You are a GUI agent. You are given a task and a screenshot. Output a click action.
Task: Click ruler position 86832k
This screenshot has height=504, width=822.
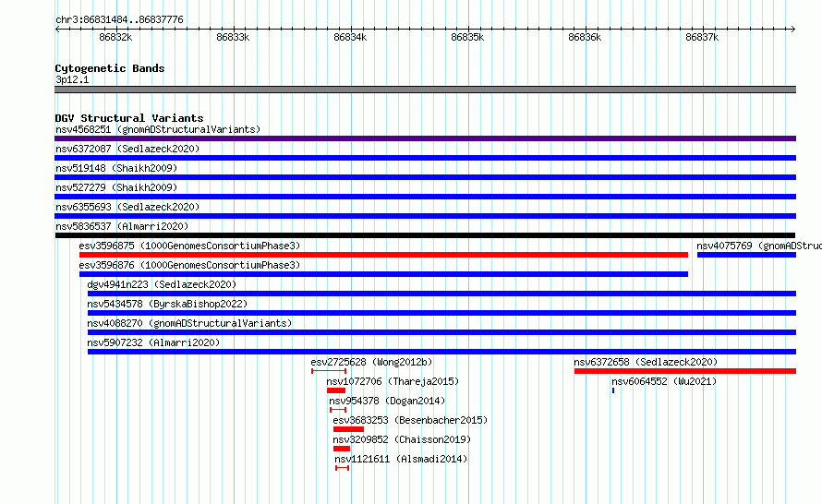point(115,37)
